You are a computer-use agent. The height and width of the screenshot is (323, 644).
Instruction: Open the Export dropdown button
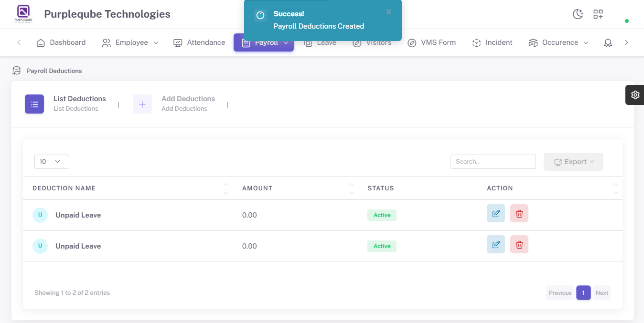(573, 162)
